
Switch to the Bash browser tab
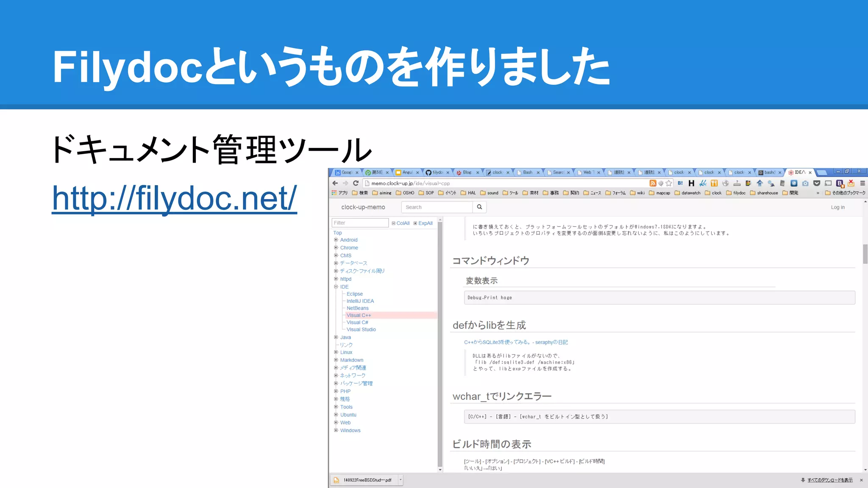[528, 172]
